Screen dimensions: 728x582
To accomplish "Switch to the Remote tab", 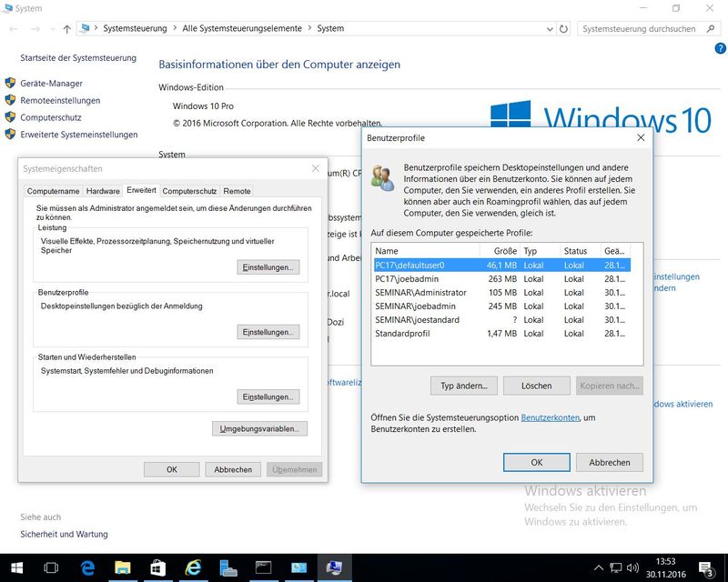I will tap(237, 191).
